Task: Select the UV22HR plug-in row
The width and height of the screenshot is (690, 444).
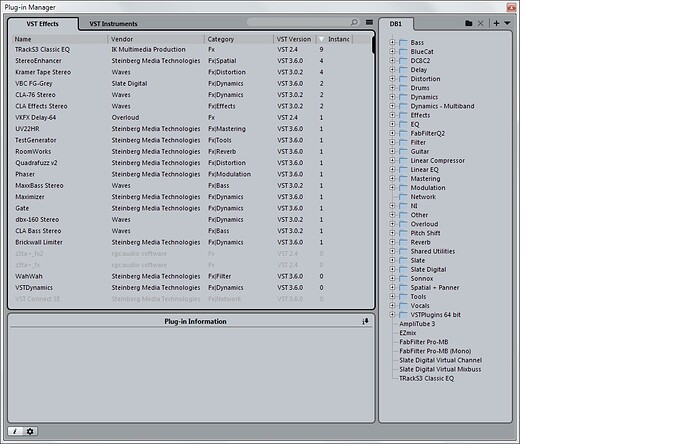Action: (192, 129)
